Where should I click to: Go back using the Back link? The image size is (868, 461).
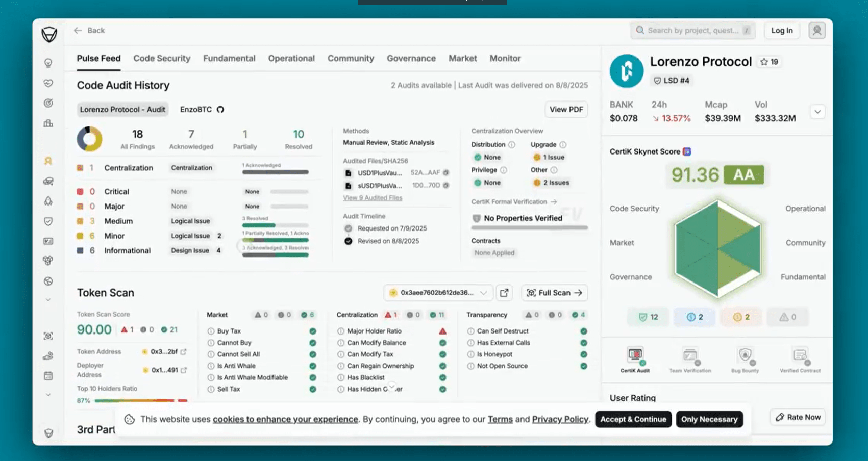[x=89, y=31]
